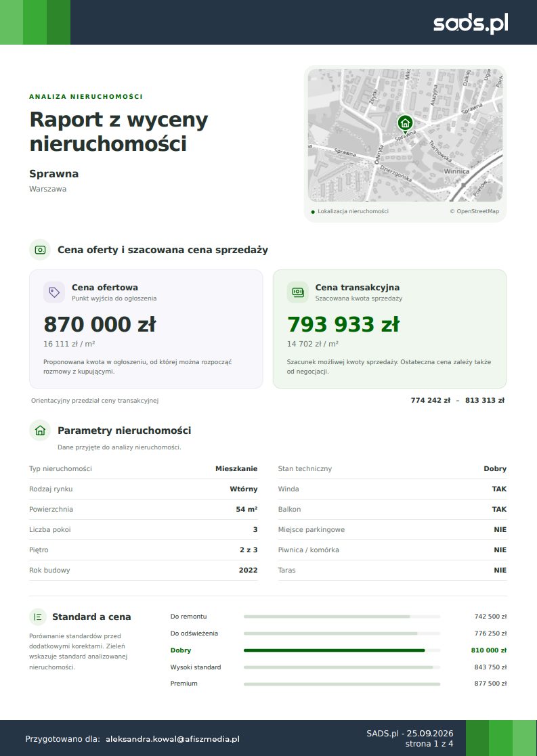537x756 pixels.
Task: Click the title Raport z wyceny nieruchomości
Action: 119,131
